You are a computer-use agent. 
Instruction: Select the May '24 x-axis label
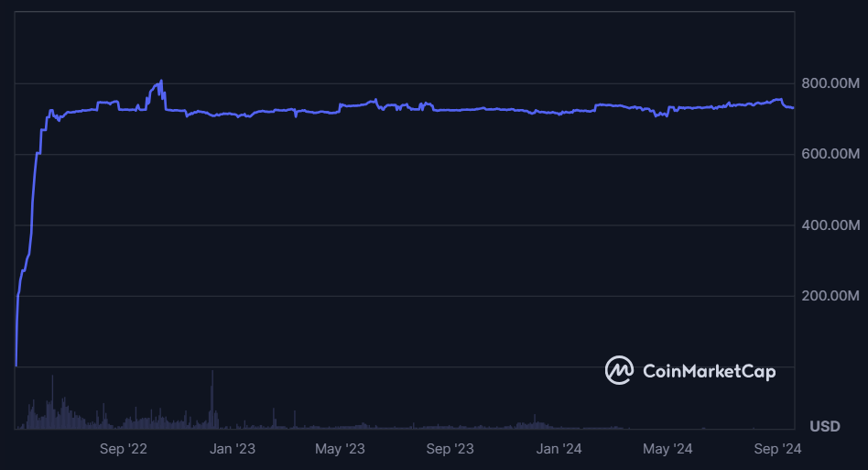coord(667,449)
